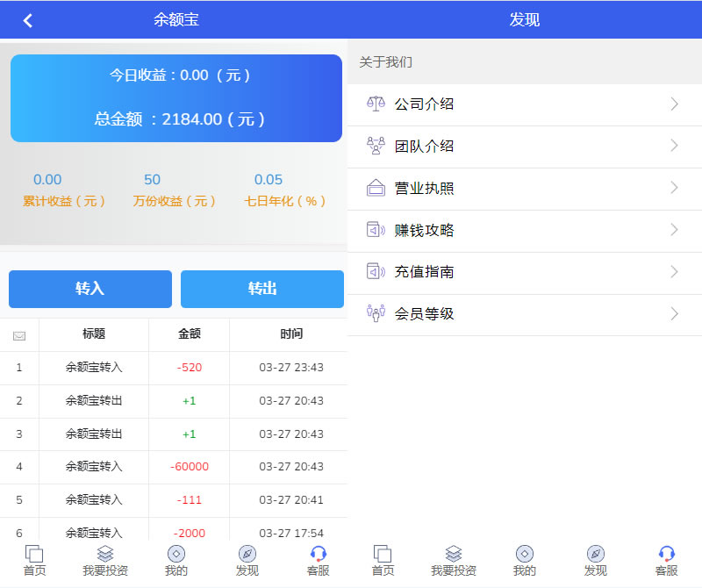This screenshot has height=588, width=702.
Task: Click the 七日年化 value 0.05
Action: (x=269, y=180)
